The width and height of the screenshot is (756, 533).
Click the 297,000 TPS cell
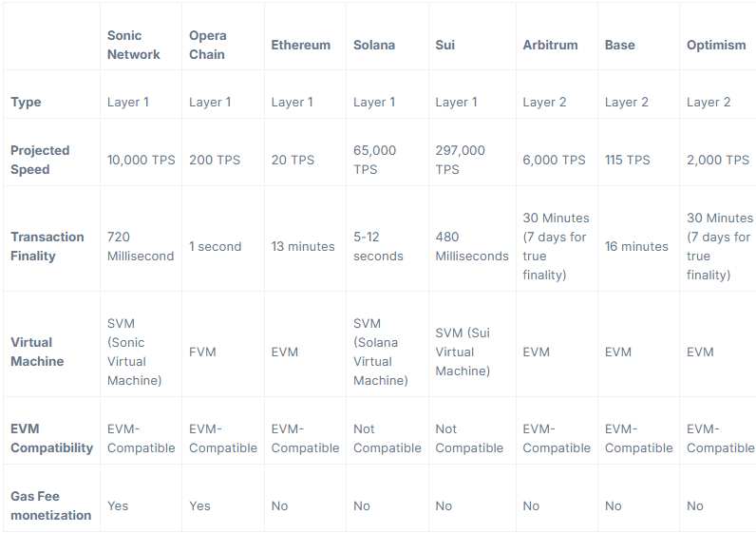click(x=460, y=160)
